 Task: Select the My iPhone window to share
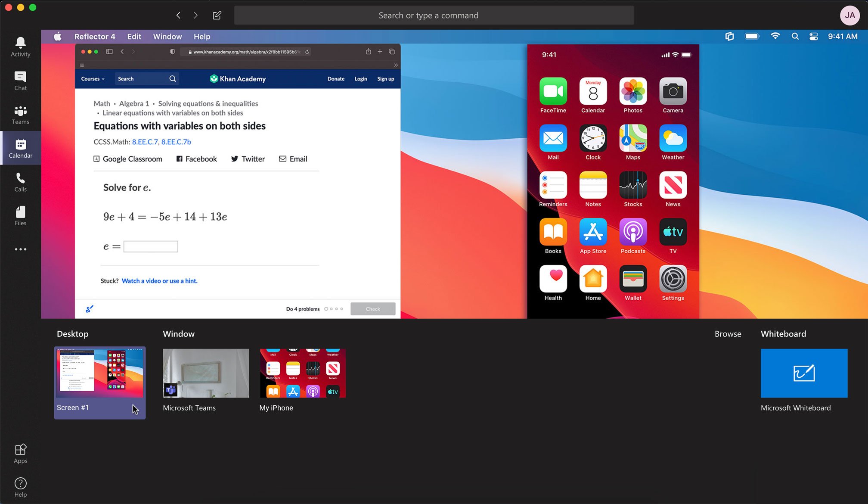(x=303, y=373)
